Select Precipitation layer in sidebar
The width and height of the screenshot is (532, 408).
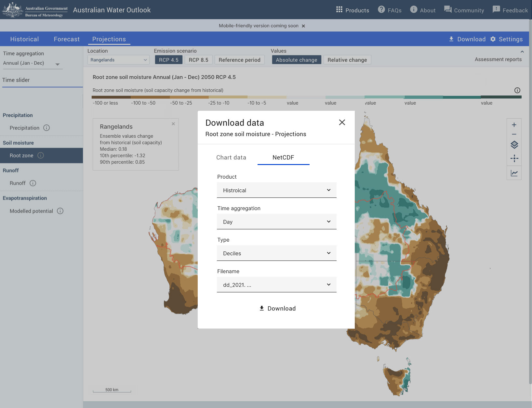24,128
